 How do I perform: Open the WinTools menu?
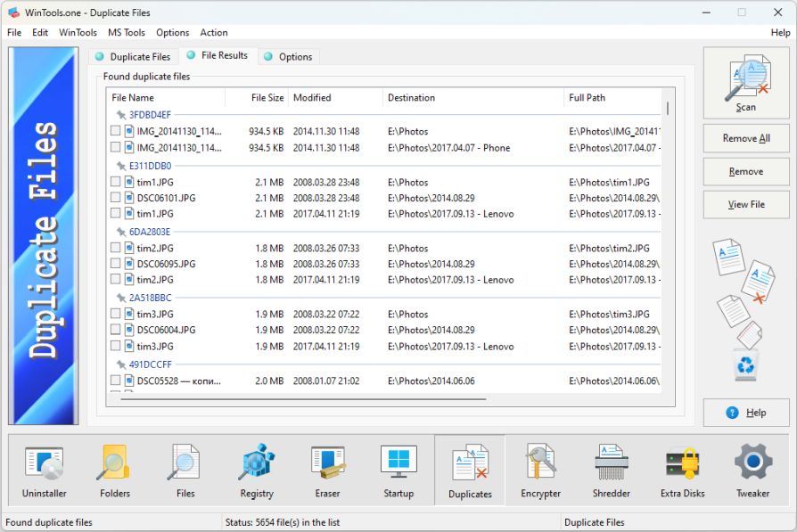pos(78,32)
